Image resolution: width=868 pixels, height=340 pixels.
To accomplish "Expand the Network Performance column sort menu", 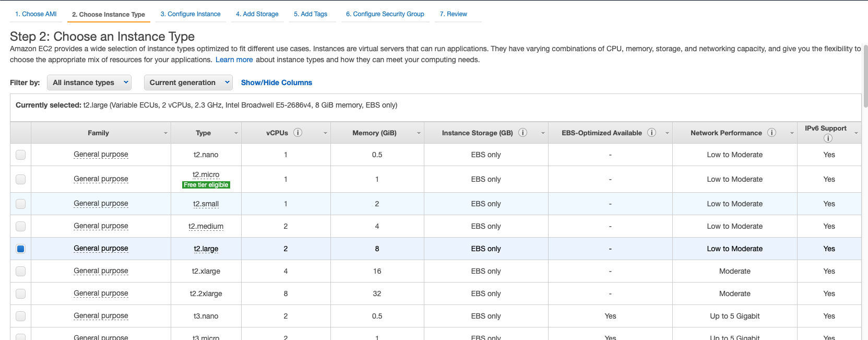I will (x=792, y=133).
